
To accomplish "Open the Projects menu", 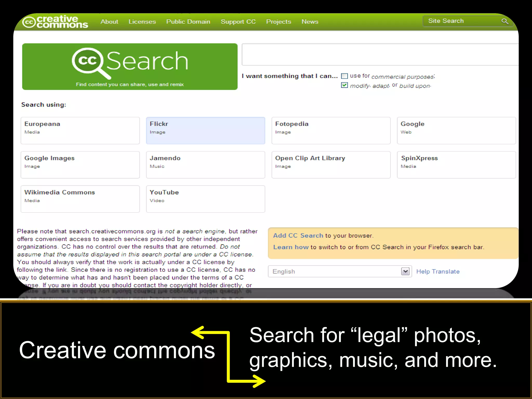I will tap(278, 22).
